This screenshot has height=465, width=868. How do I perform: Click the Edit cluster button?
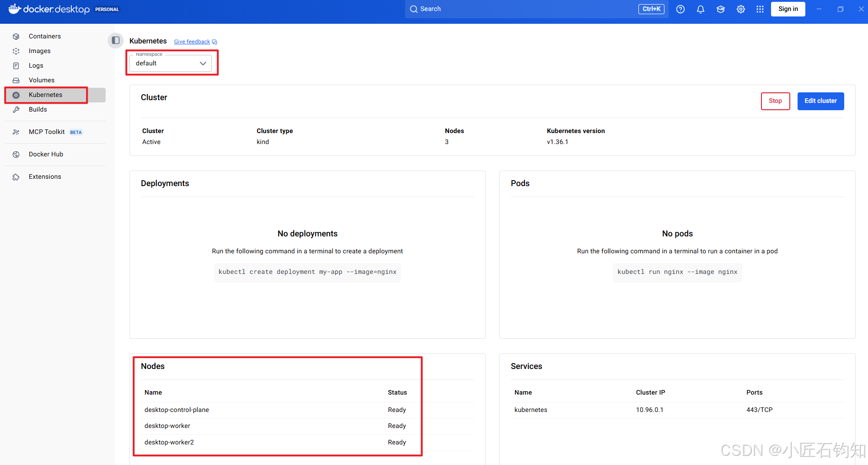820,101
